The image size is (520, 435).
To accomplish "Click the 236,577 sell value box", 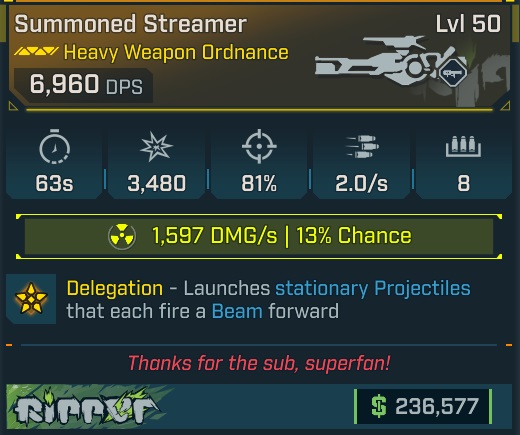I will (423, 407).
